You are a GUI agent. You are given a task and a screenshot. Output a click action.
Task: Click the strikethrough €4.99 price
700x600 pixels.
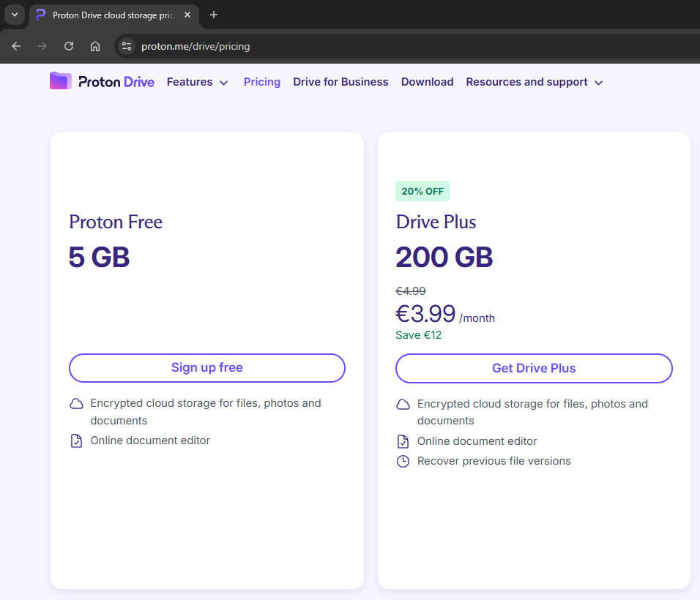(411, 291)
